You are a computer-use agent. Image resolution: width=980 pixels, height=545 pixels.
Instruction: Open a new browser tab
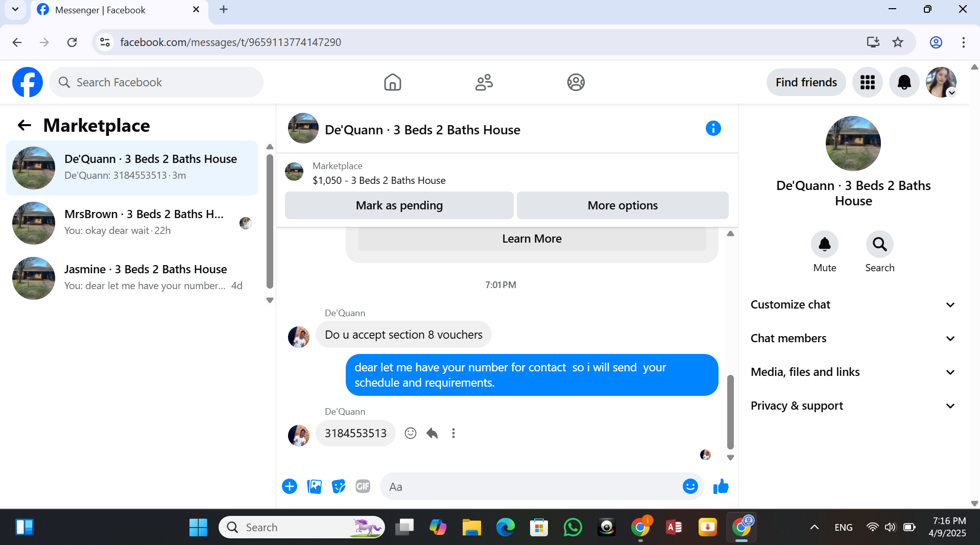tap(224, 10)
